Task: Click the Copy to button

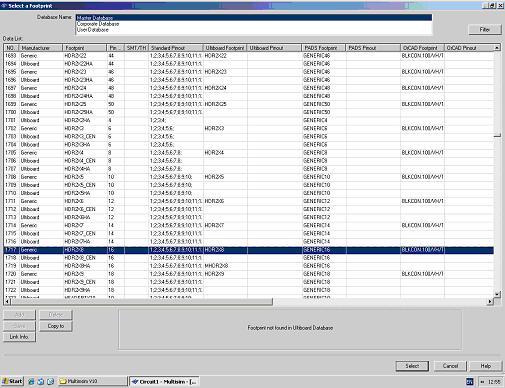Action: tap(56, 326)
